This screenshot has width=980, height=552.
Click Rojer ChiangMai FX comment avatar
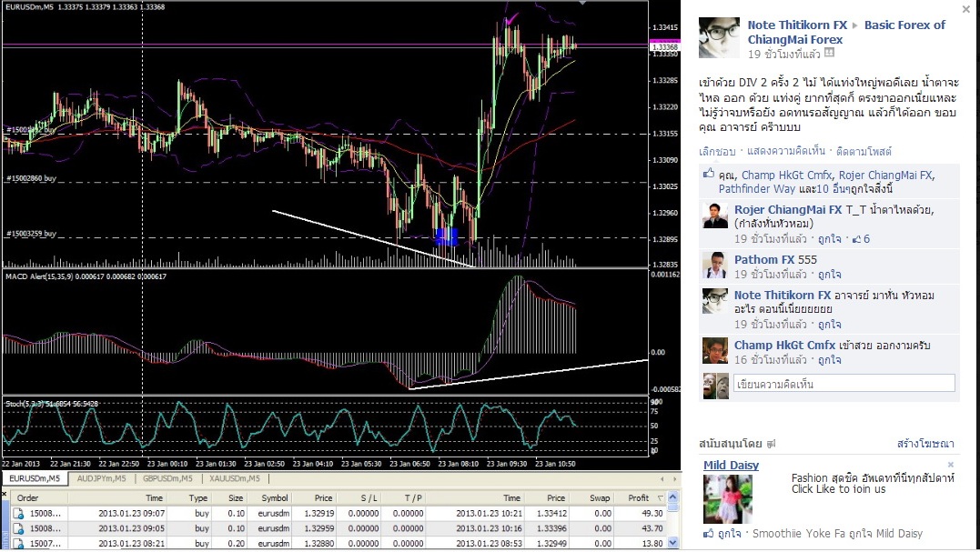tap(715, 216)
